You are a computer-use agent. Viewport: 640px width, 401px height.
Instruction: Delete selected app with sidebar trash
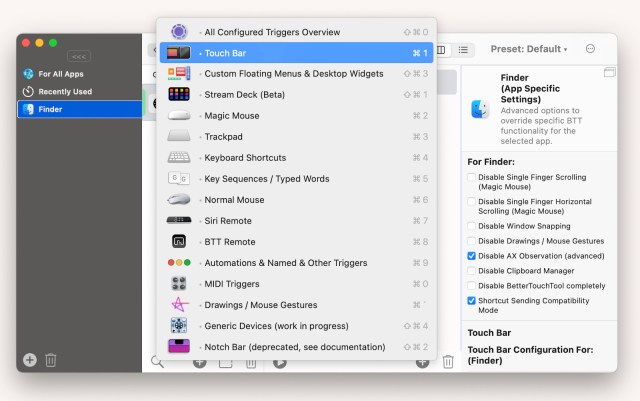click(x=51, y=360)
